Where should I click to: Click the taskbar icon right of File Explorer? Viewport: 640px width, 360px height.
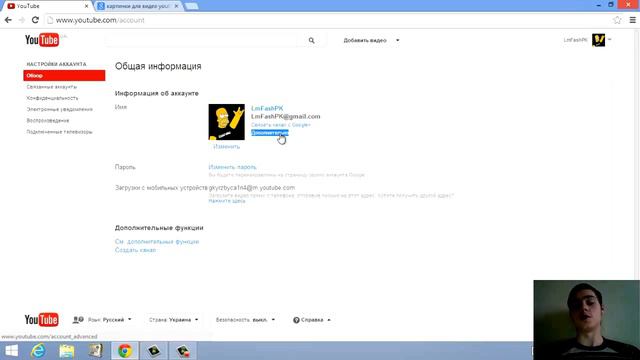click(96, 351)
